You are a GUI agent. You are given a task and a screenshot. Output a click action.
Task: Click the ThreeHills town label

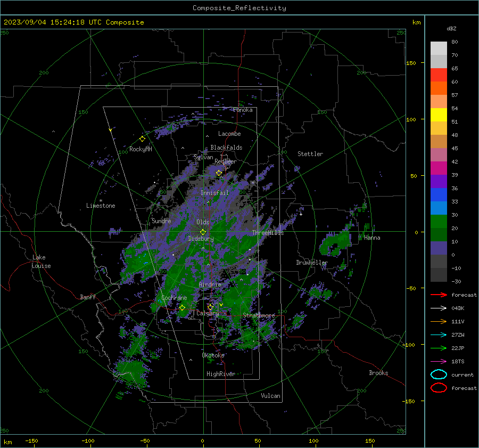coord(268,233)
